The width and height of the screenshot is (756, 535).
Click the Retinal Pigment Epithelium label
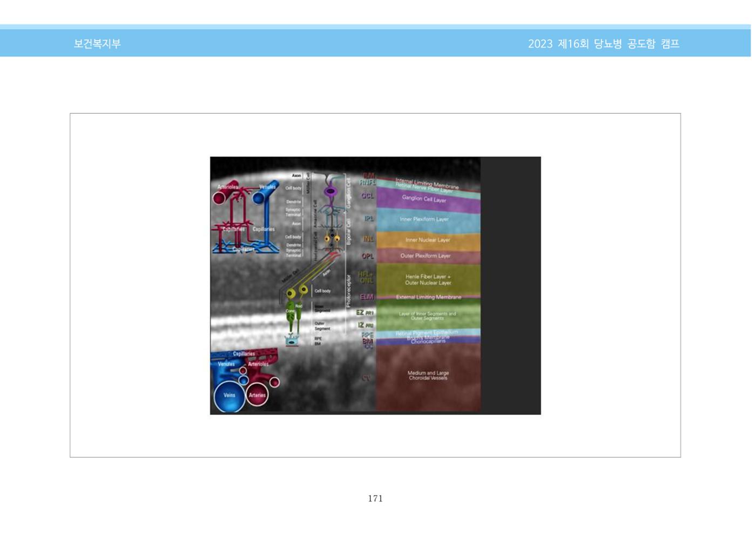click(x=427, y=333)
